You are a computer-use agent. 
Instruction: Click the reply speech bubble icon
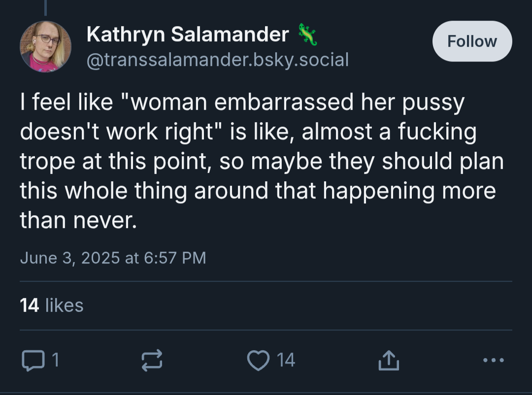coord(33,360)
